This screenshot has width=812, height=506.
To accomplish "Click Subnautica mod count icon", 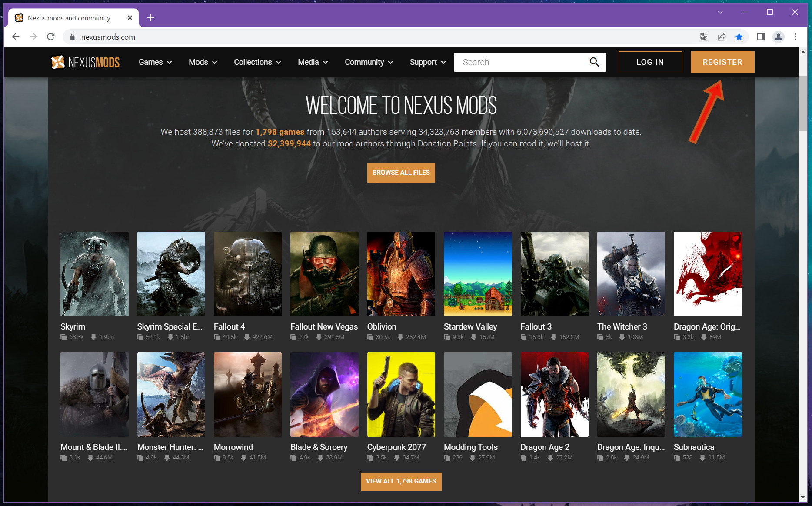I will click(x=677, y=458).
